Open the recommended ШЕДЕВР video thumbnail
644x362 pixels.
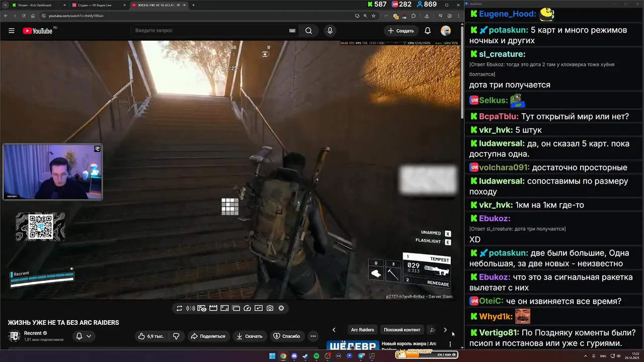pos(353,345)
